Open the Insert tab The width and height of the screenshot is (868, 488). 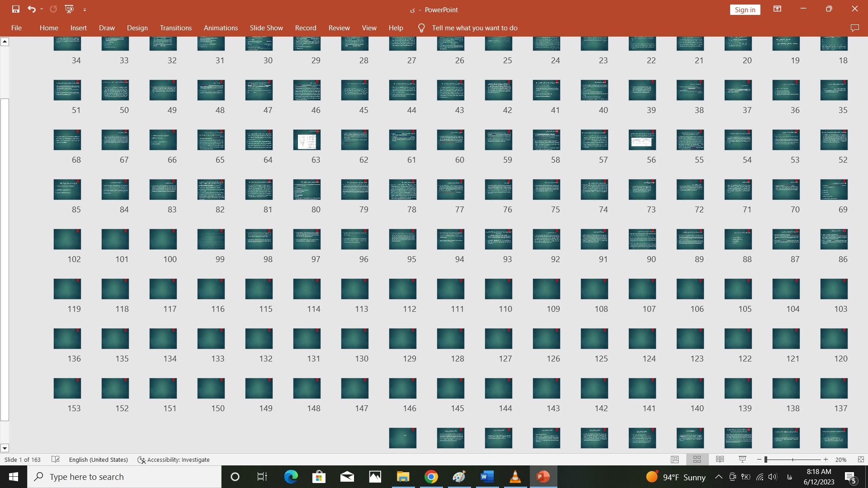tap(78, 28)
